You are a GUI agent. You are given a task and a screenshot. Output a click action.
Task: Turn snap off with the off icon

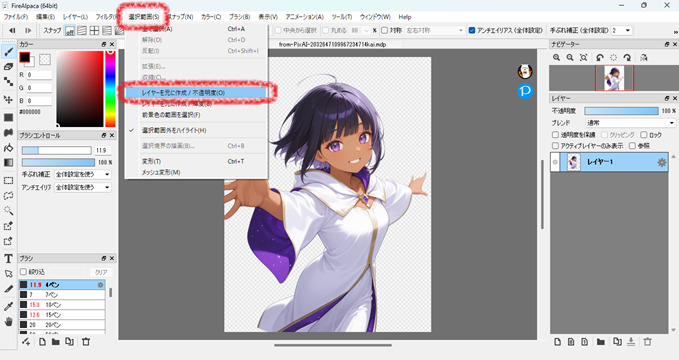click(x=70, y=31)
